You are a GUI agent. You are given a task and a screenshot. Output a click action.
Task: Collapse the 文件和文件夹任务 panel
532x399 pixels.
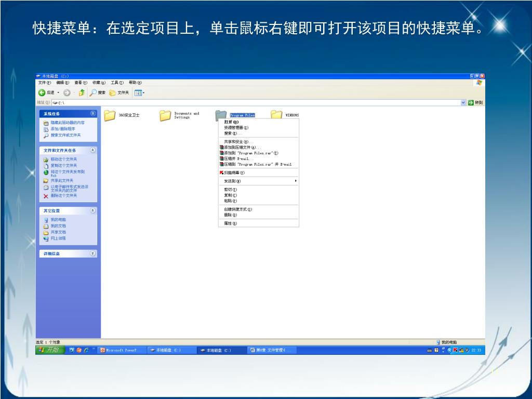click(x=92, y=150)
